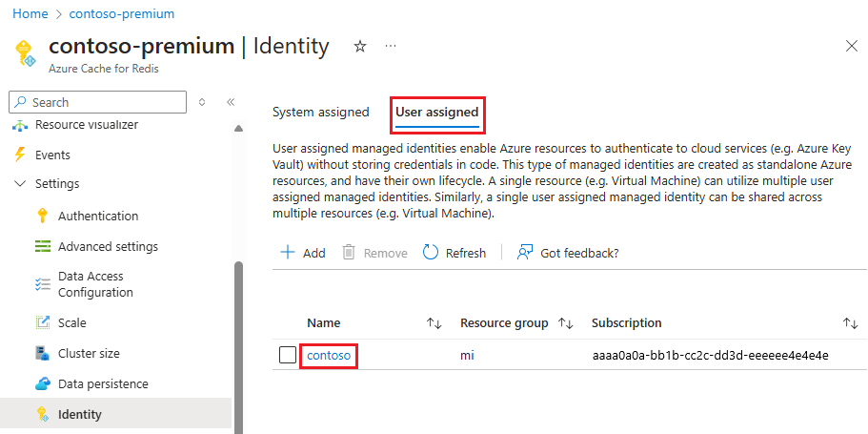This screenshot has width=868, height=434.
Task: Open Events in the sidebar
Action: coord(52,155)
